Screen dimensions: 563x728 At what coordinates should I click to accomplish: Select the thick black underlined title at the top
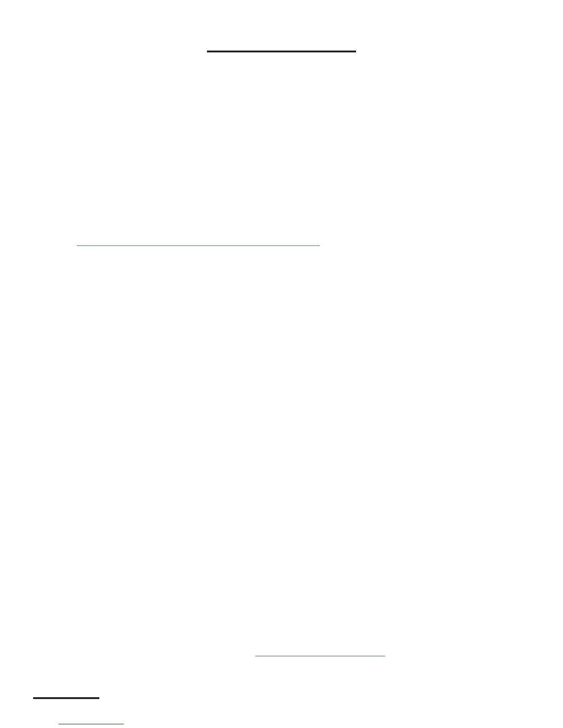[281, 51]
